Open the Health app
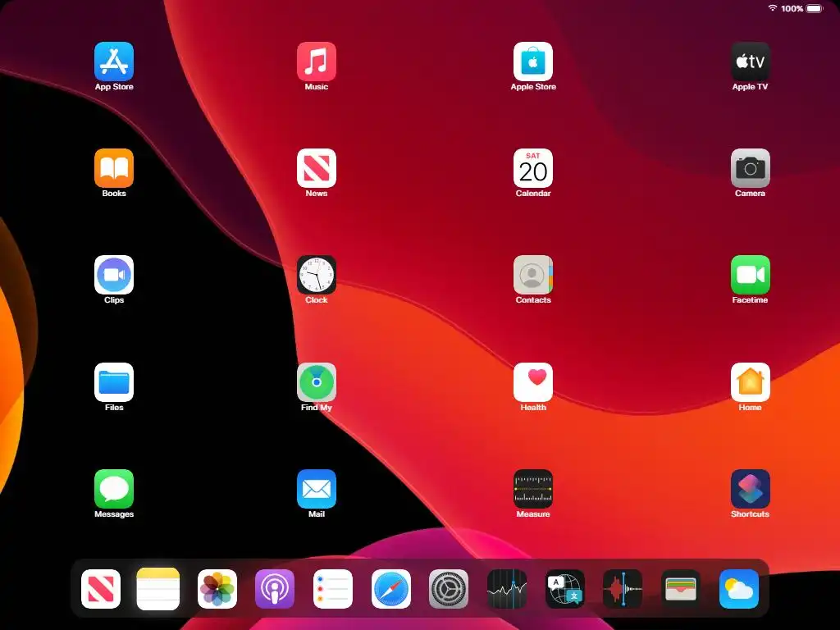Viewport: 840px width, 630px height. [x=533, y=382]
